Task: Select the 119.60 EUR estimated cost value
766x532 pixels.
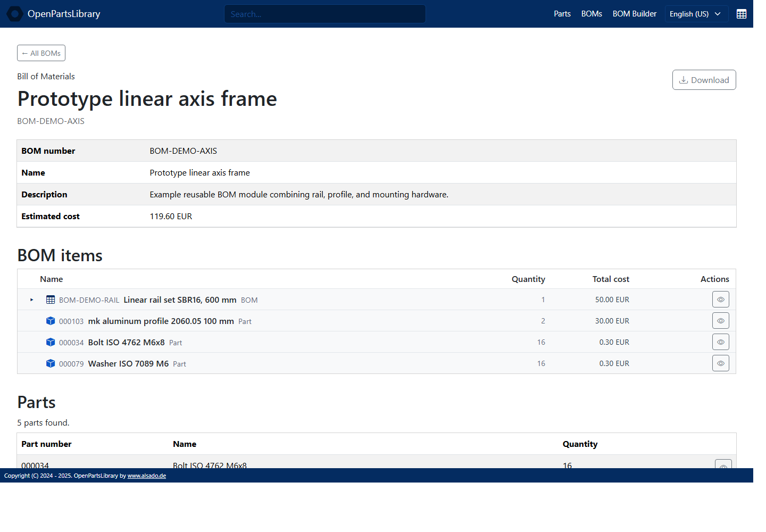Action: (x=171, y=217)
